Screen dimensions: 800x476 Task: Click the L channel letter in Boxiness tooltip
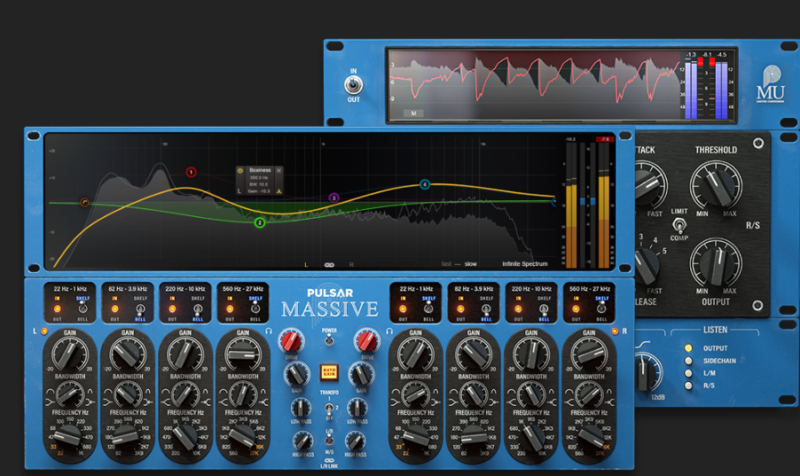coord(239,191)
